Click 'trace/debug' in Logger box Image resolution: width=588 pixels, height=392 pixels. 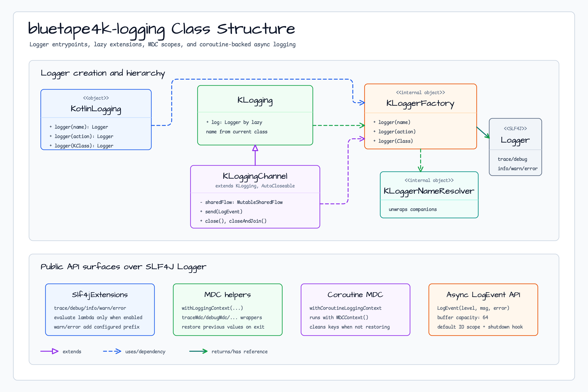tap(512, 159)
